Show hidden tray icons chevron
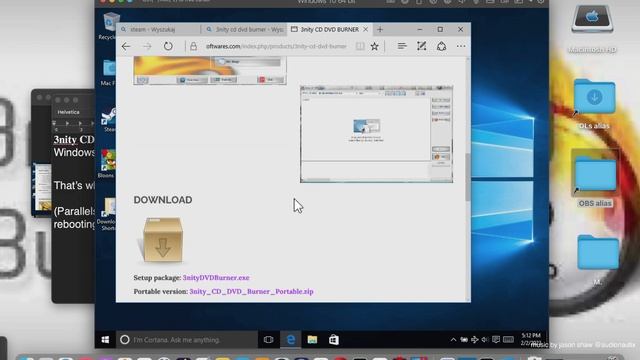 [x=453, y=340]
